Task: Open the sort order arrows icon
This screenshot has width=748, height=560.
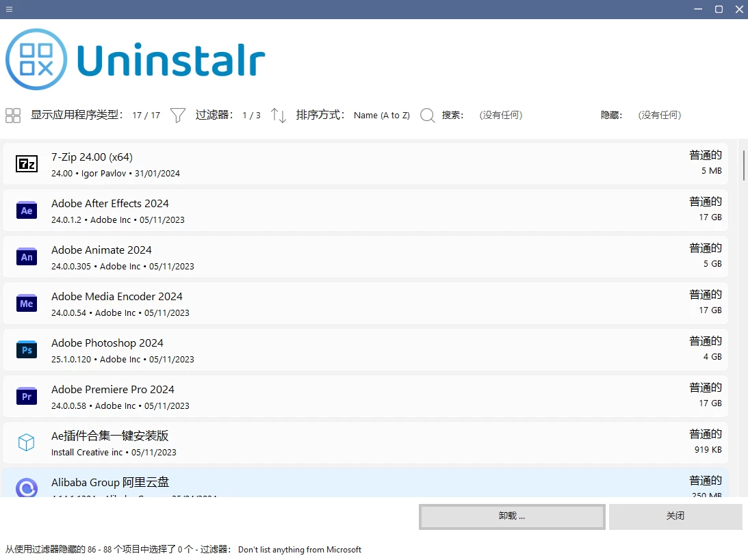Action: (x=279, y=116)
